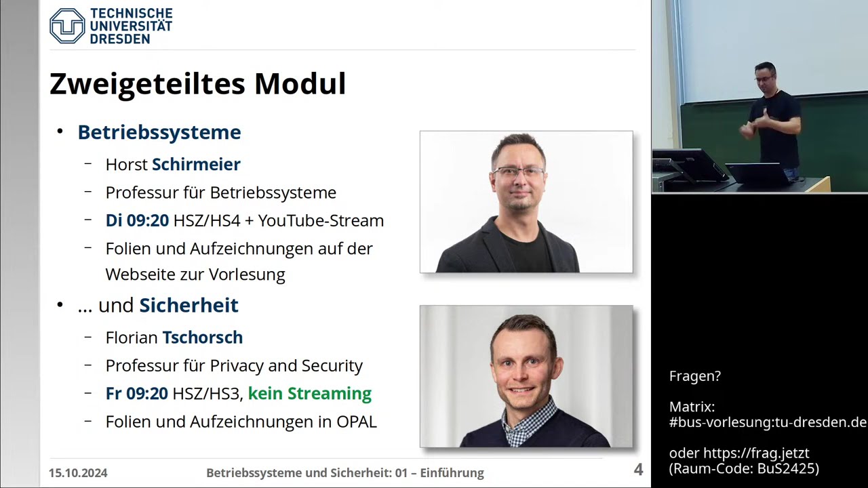Click the 'Matrix:' label
868x488 pixels.
coord(692,407)
